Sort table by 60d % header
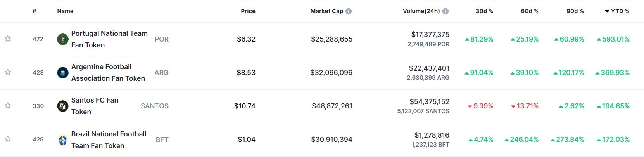This screenshot has width=644, height=157. click(x=529, y=11)
